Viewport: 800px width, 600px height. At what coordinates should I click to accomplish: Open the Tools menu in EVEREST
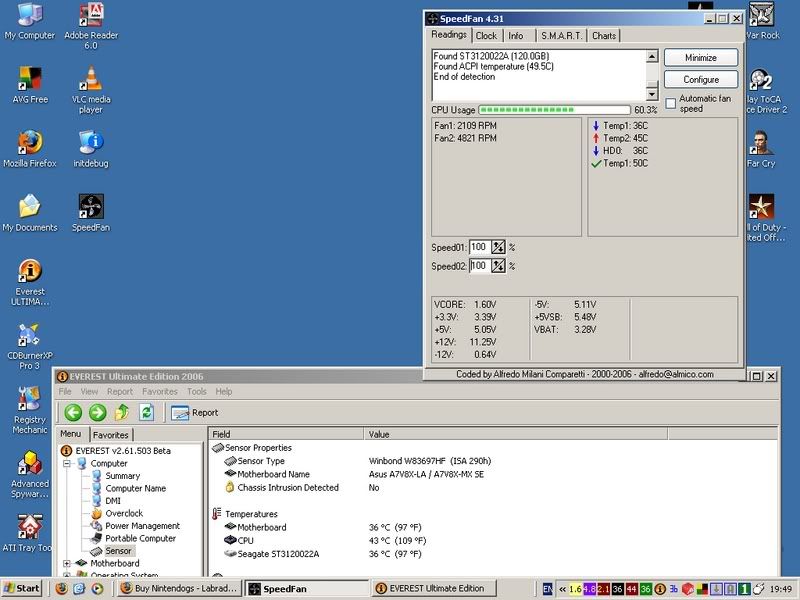(196, 392)
